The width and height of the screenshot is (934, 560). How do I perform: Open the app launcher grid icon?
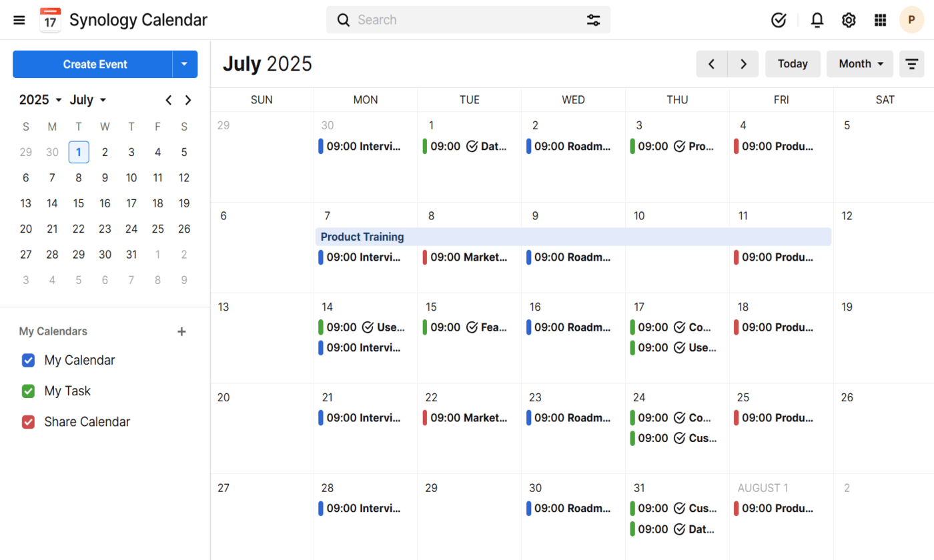coord(880,20)
